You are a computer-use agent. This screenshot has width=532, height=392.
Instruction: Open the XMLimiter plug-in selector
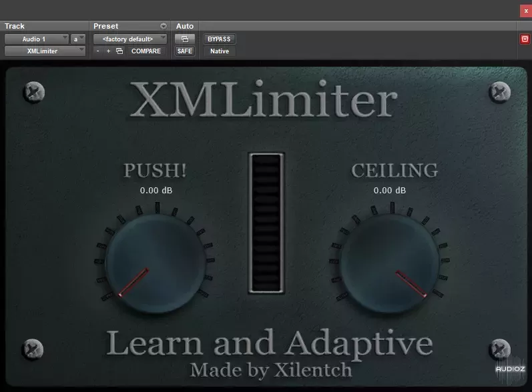[45, 51]
